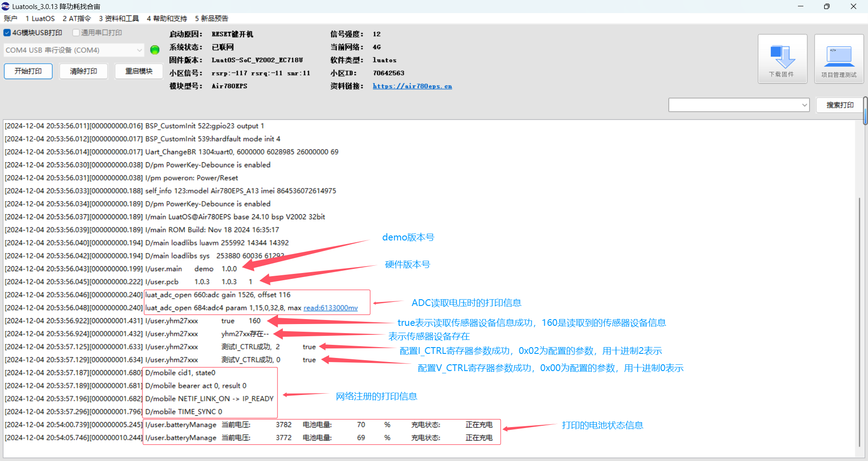This screenshot has height=461, width=868.
Task: Click the self_info imei 864536072614975 log line
Action: (x=170, y=191)
